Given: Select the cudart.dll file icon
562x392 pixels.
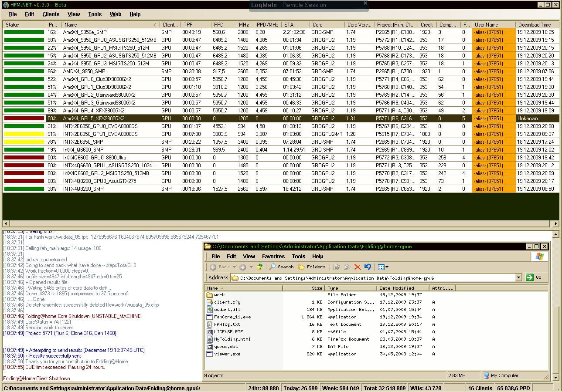Looking at the screenshot, I should pos(209,310).
